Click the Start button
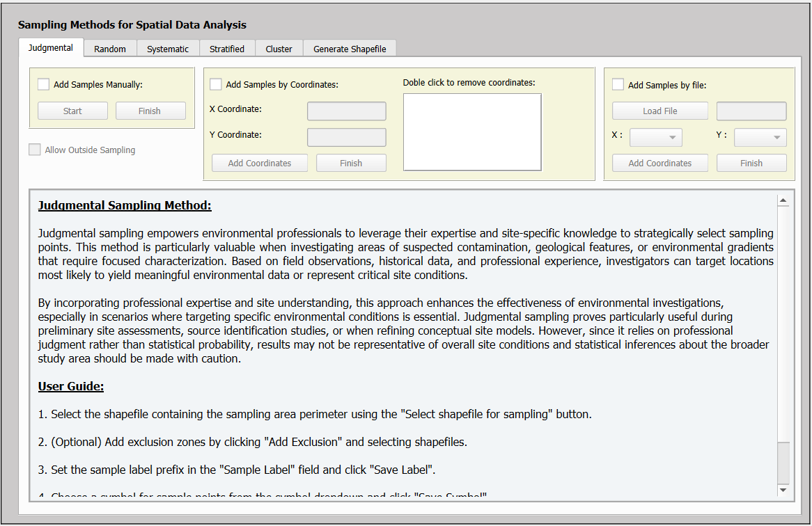812x526 pixels. [x=72, y=111]
